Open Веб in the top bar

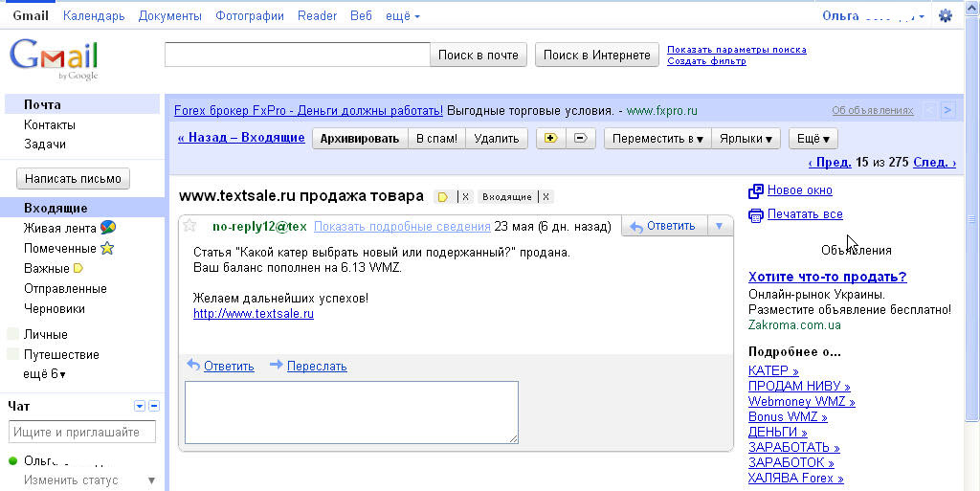[x=361, y=16]
